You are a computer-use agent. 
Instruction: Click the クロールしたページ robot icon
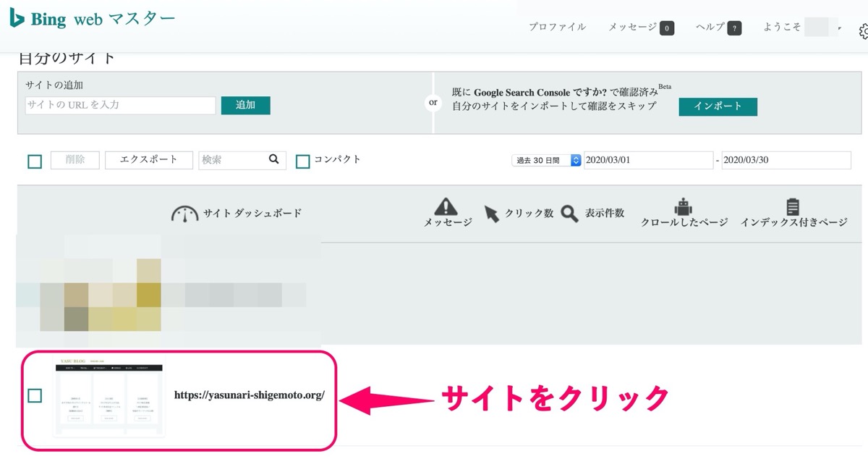(684, 206)
